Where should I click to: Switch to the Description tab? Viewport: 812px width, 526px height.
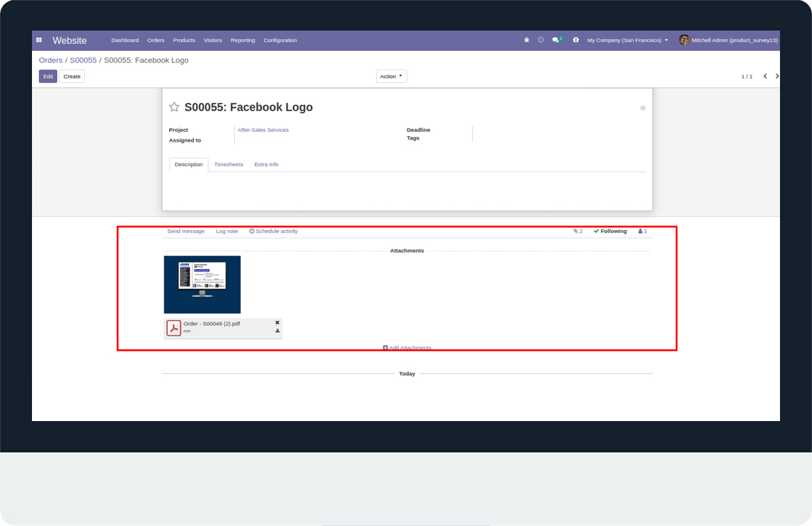point(188,165)
